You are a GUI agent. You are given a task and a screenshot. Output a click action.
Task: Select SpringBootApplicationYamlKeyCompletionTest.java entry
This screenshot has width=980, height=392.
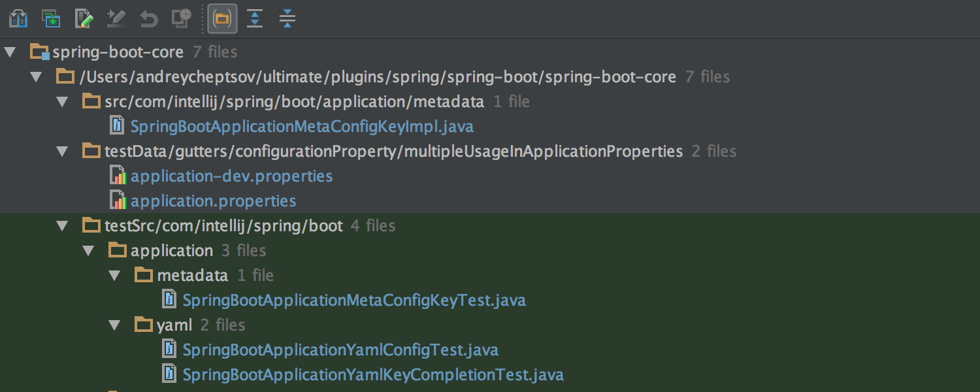[373, 374]
